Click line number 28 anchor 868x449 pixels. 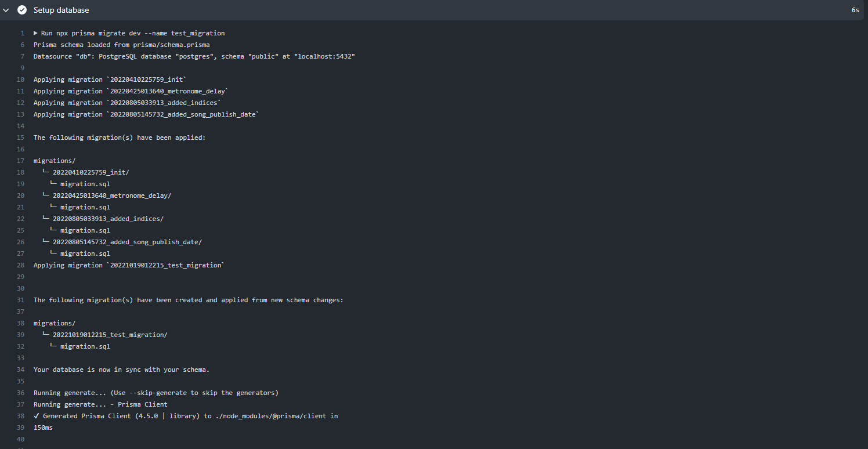[20, 265]
